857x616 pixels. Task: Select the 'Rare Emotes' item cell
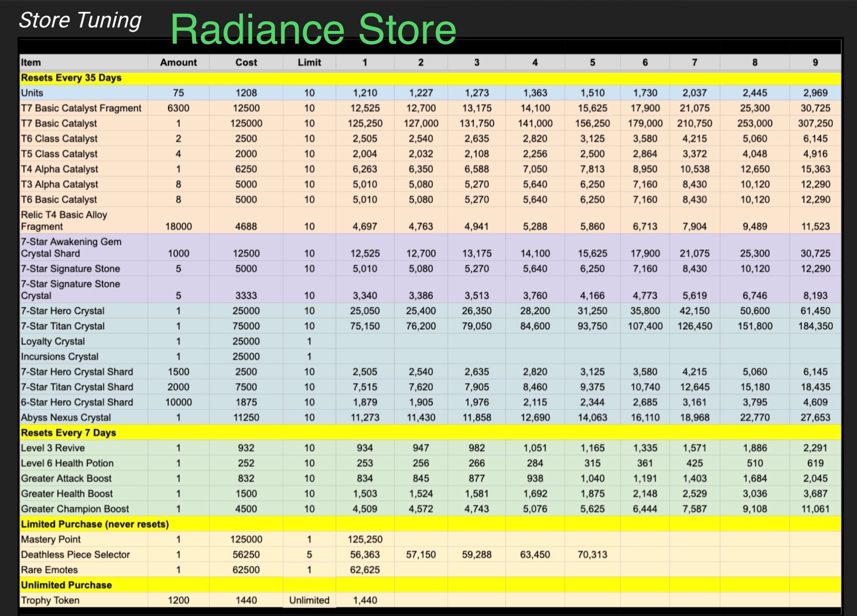(83, 570)
